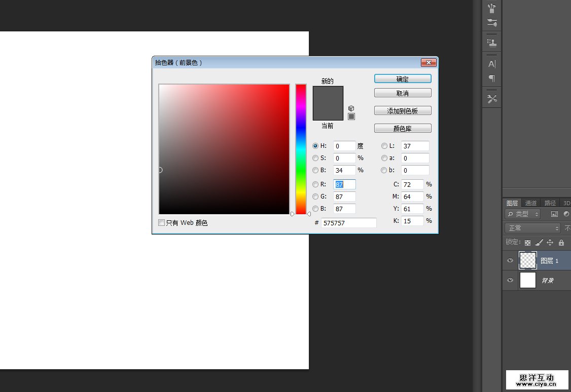Viewport: 571px width, 392px height.
Task: Select the 图层 1 layer thumbnail
Action: (528, 260)
